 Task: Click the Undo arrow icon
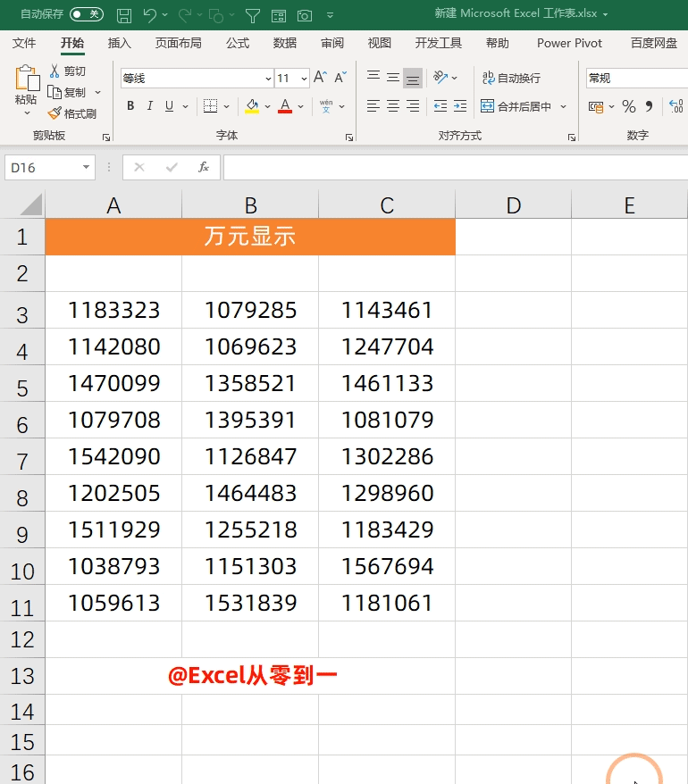[x=149, y=15]
